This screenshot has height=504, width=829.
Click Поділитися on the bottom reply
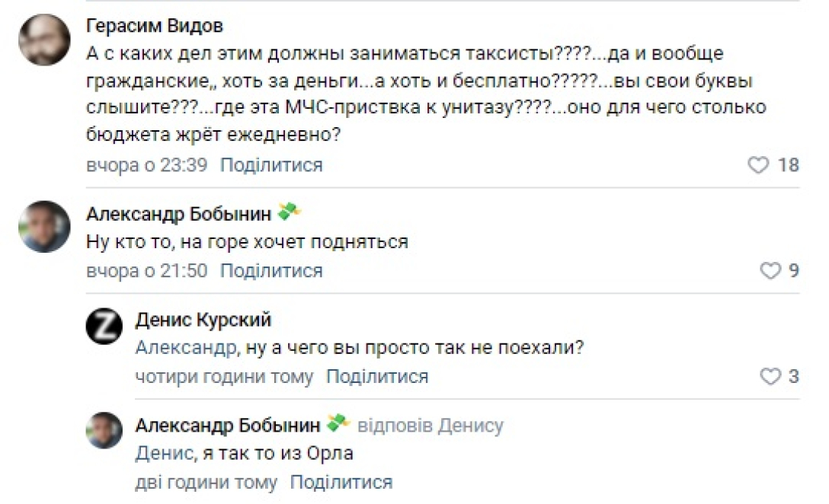click(341, 481)
